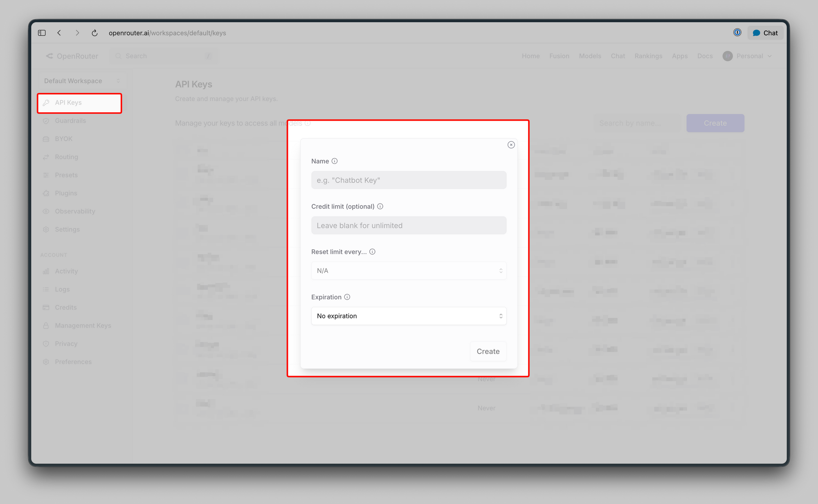The width and height of the screenshot is (818, 504).
Task: Click the Routing arrows icon
Action: pos(46,157)
